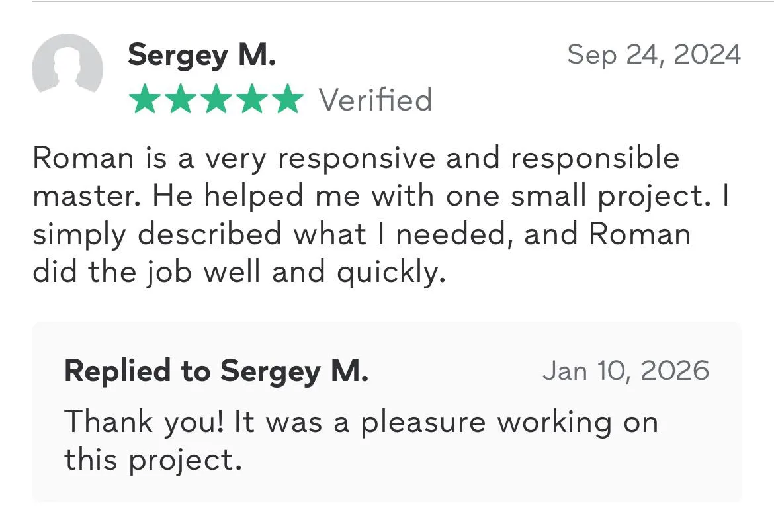Select the line 'did the job well and quickly.'
Image resolution: width=774 pixels, height=532 pixels.
point(239,273)
